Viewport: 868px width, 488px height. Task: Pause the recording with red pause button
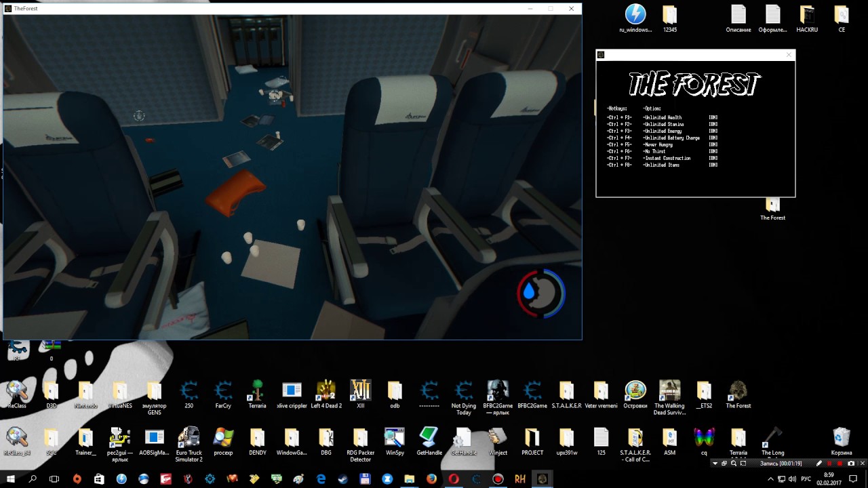(829, 464)
